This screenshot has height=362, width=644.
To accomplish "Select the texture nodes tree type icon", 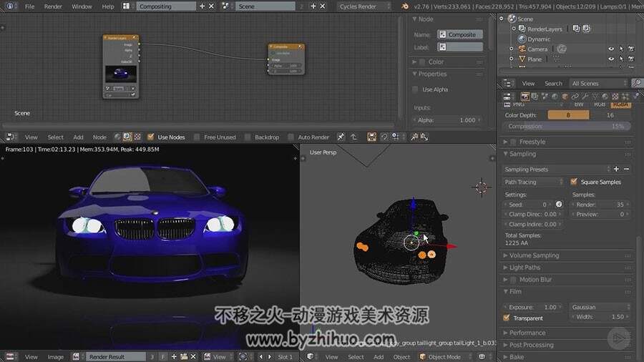I will pos(137,137).
